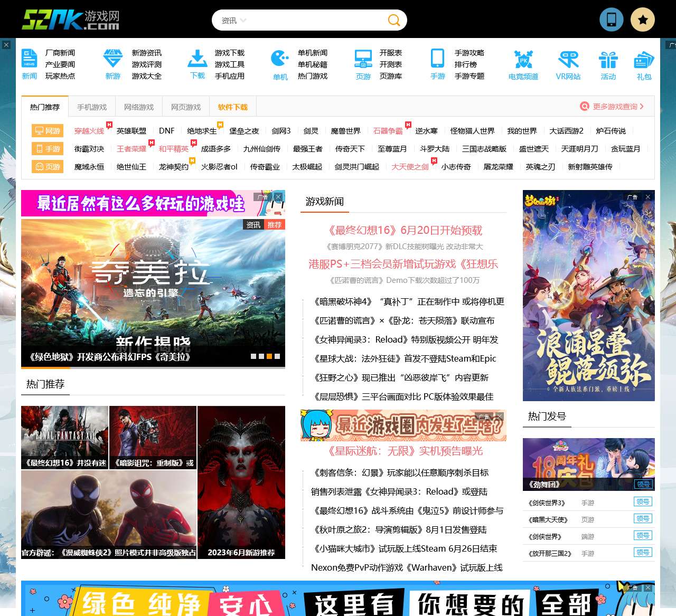The width and height of the screenshot is (676, 616).
Task: Click the star favorites icon in header
Action: 643,20
